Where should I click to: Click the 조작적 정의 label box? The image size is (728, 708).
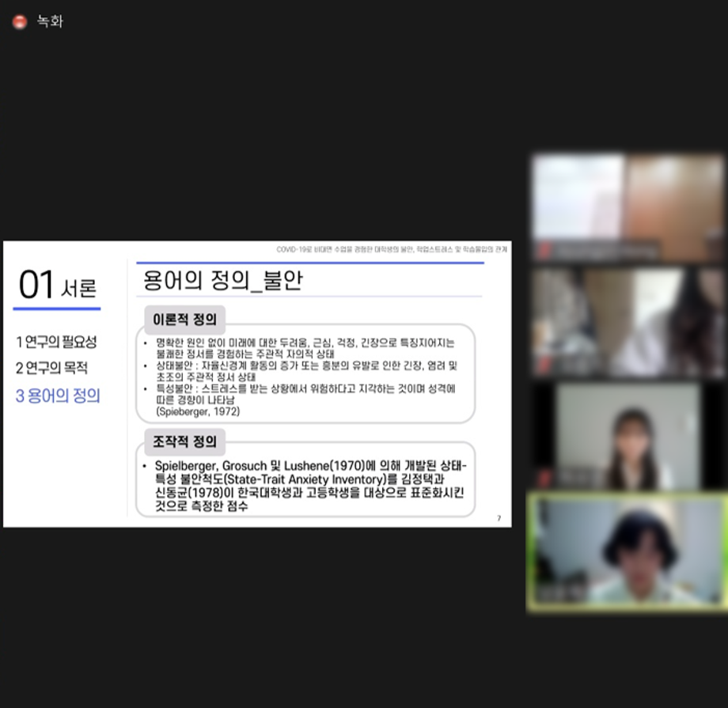[184, 440]
